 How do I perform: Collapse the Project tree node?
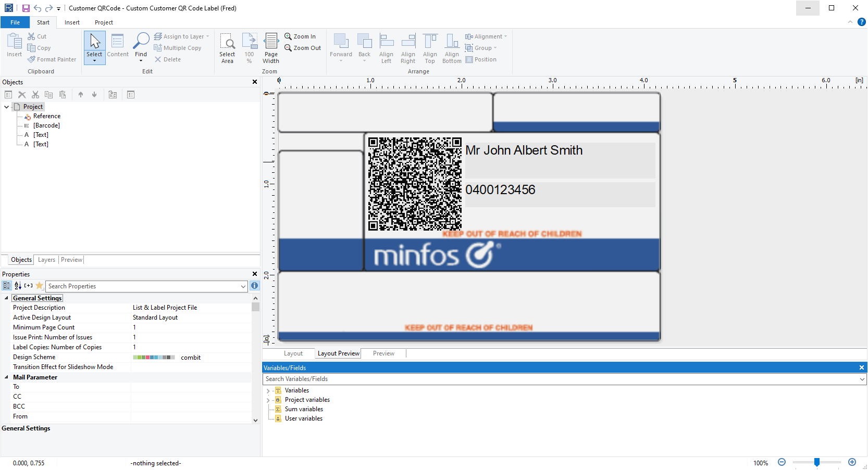click(7, 107)
